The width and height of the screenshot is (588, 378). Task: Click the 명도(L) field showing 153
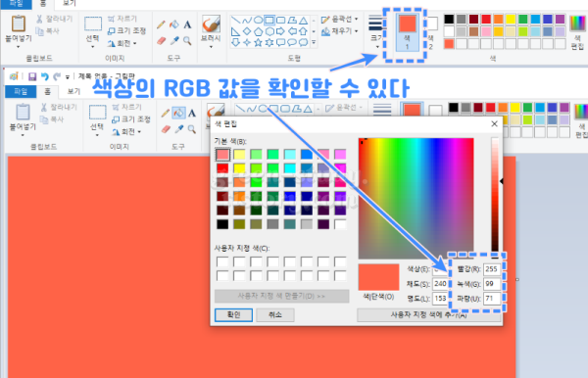[440, 299]
